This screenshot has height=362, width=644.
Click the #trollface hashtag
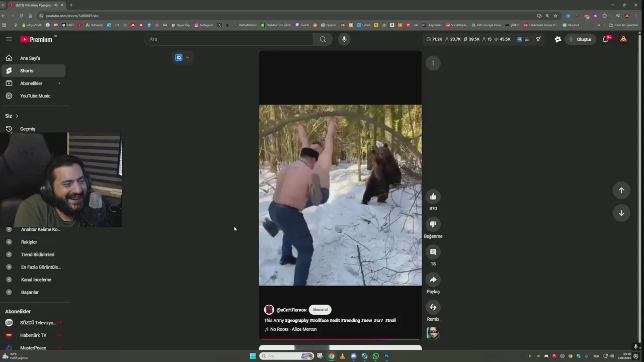click(x=319, y=320)
